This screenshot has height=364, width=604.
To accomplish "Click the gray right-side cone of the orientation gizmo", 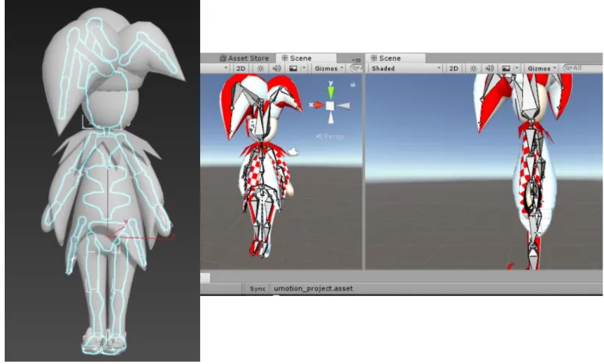I will pos(343,105).
